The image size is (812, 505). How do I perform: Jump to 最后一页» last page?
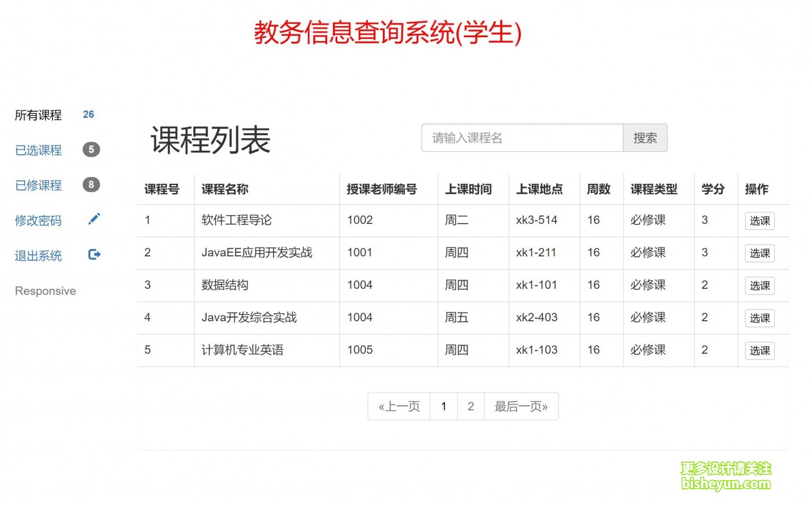coord(521,406)
